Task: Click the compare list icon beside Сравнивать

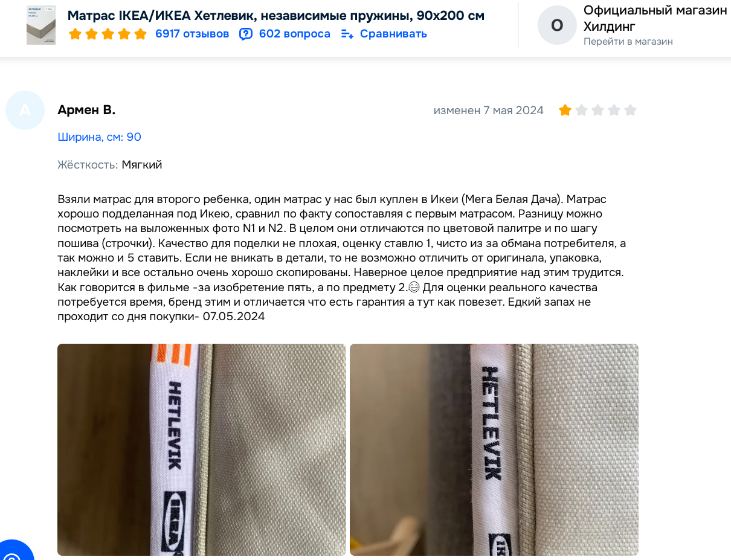Action: click(x=347, y=34)
